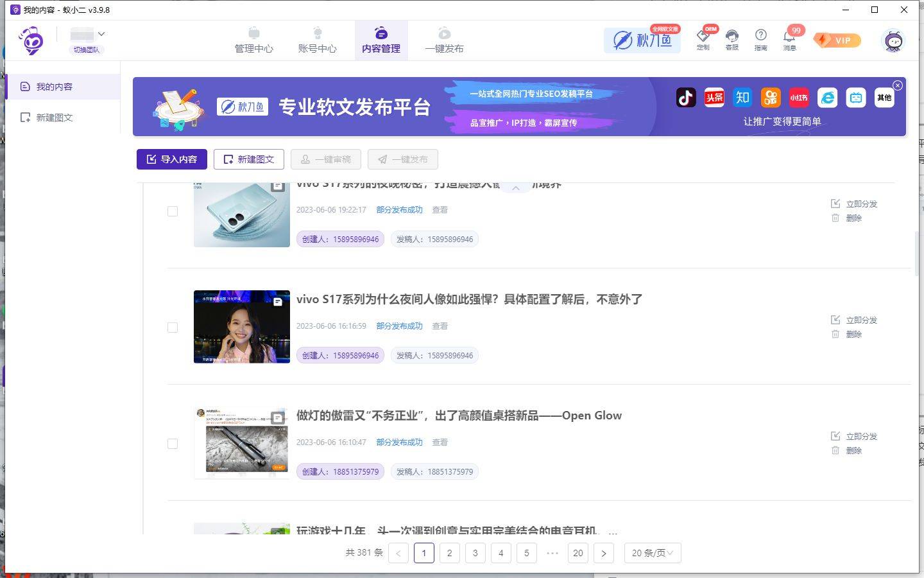Check the box for vivo S17夜间人像 article
This screenshot has height=578, width=924.
173,328
